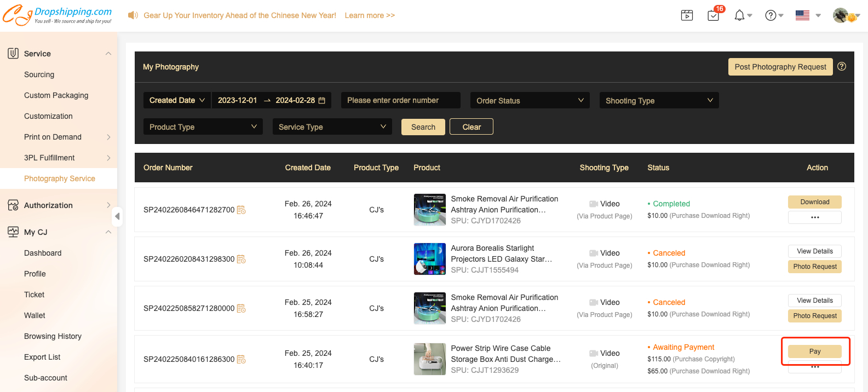Collapse the Service section in sidebar
Screen dimensions: 868x392
point(108,54)
